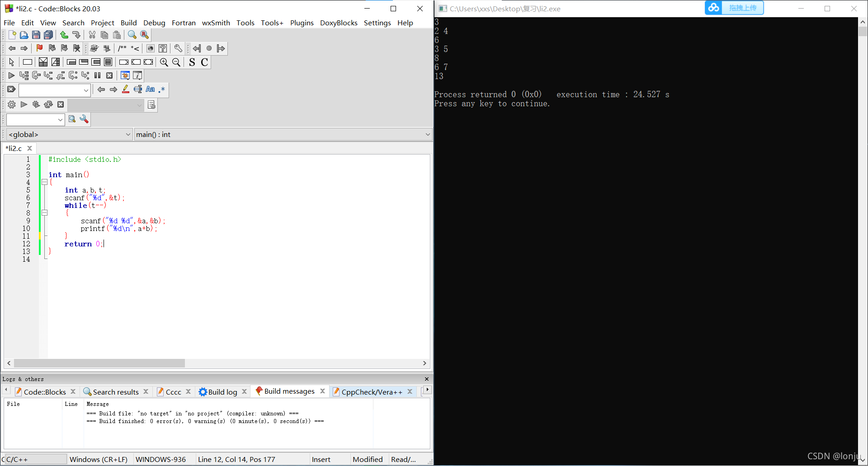Open the debugger info menu icon
868x466 pixels.
pyautogui.click(x=137, y=75)
